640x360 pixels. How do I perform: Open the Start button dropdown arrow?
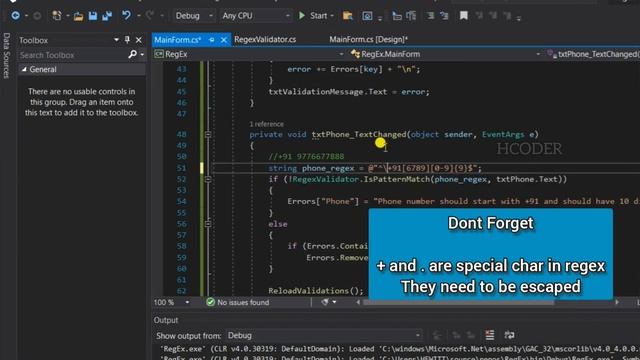click(x=332, y=16)
